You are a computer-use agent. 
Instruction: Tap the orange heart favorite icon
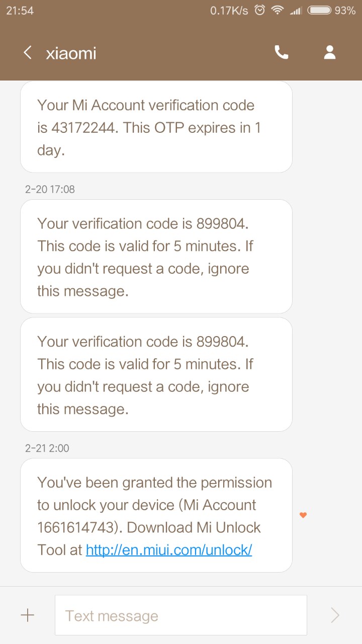click(303, 515)
